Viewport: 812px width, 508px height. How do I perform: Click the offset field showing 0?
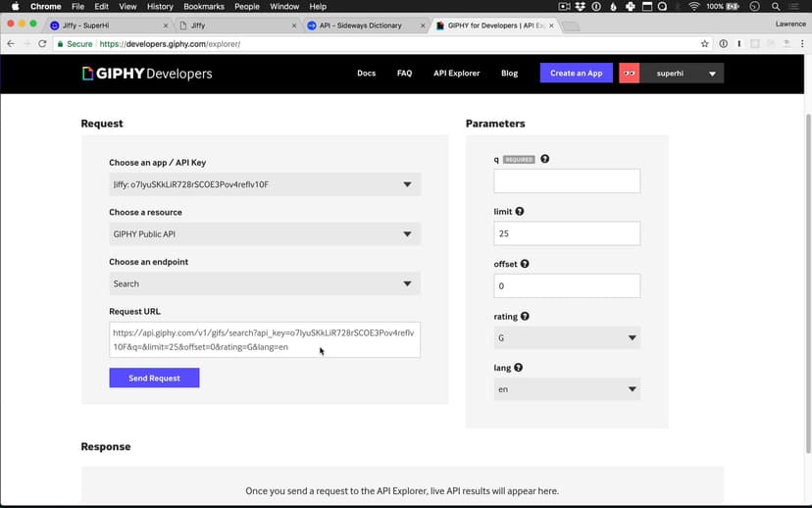567,285
